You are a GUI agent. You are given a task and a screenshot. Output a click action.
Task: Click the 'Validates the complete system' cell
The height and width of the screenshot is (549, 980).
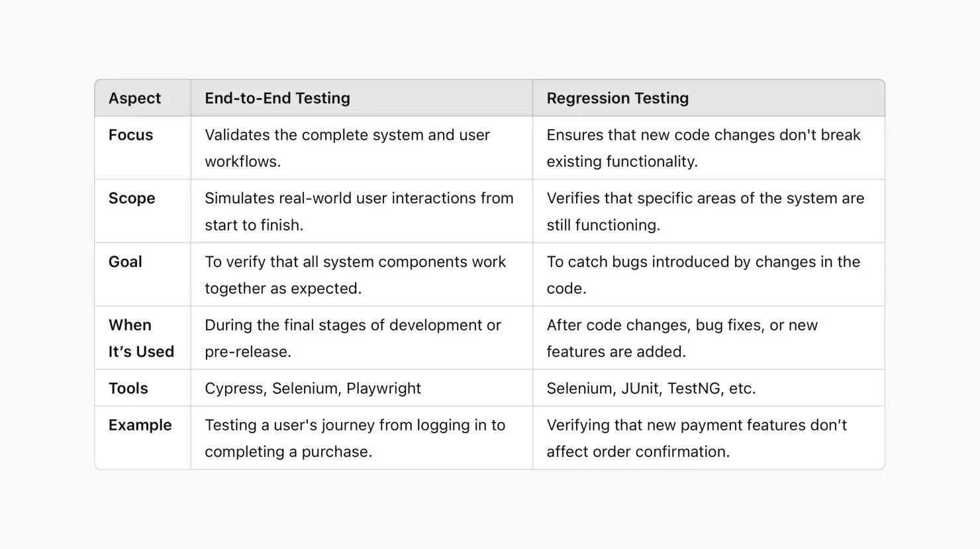tap(347, 148)
